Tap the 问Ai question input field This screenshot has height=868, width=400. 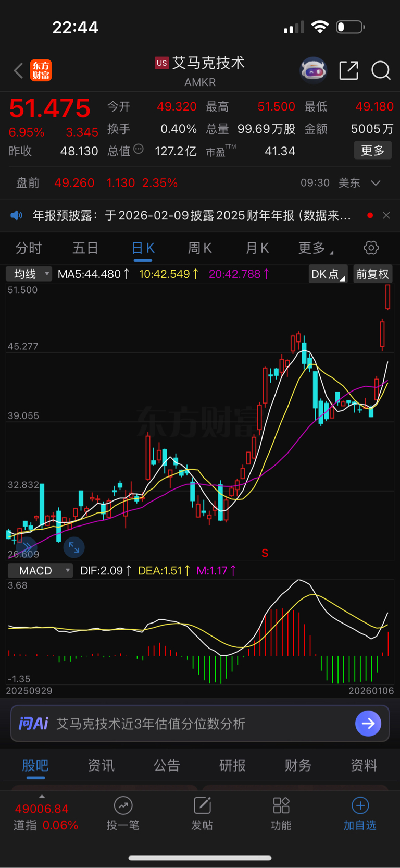pos(200,724)
